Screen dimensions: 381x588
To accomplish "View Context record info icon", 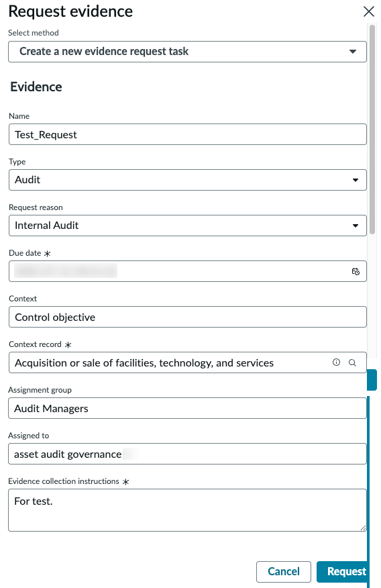I will point(337,362).
